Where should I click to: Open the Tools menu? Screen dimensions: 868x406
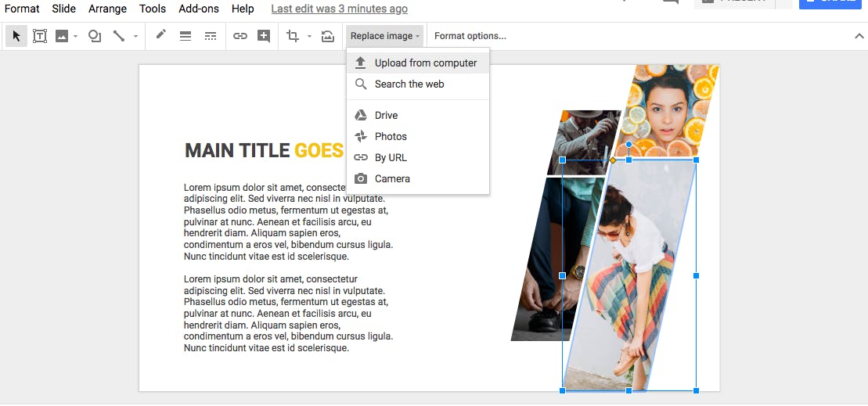coord(153,9)
